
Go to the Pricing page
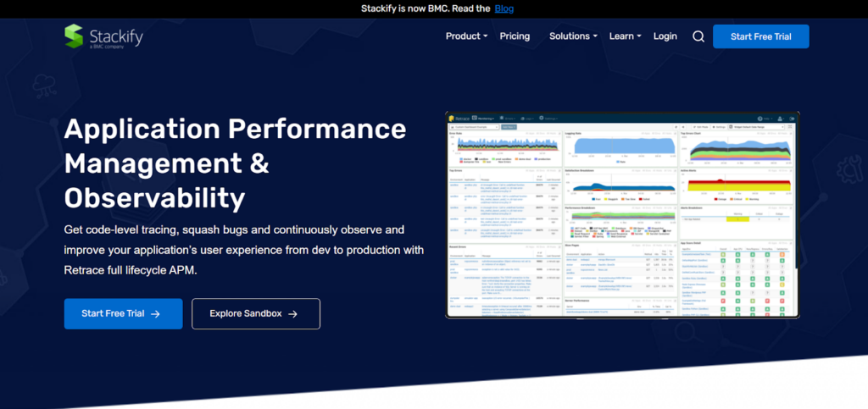pos(515,36)
